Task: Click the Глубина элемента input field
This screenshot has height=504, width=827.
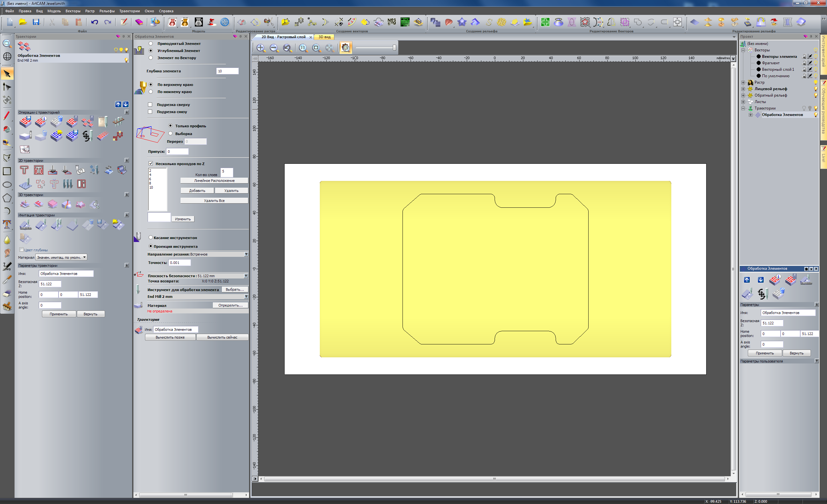Action: pos(227,71)
